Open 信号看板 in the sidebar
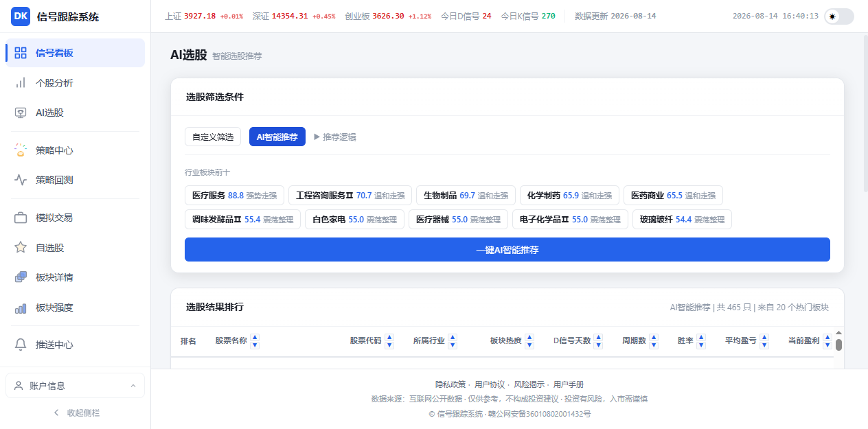This screenshot has width=868, height=429. pyautogui.click(x=75, y=53)
